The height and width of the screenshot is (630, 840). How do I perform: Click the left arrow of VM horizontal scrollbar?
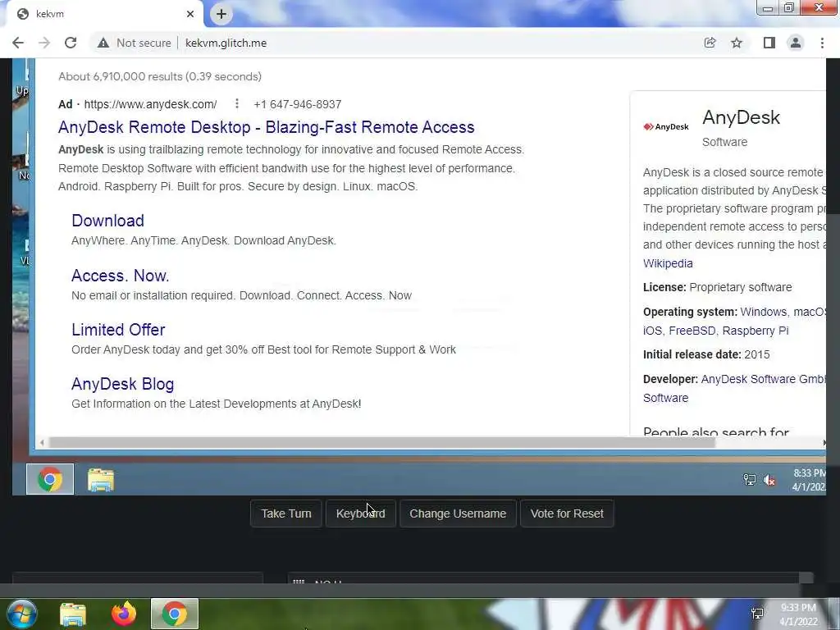[42, 442]
